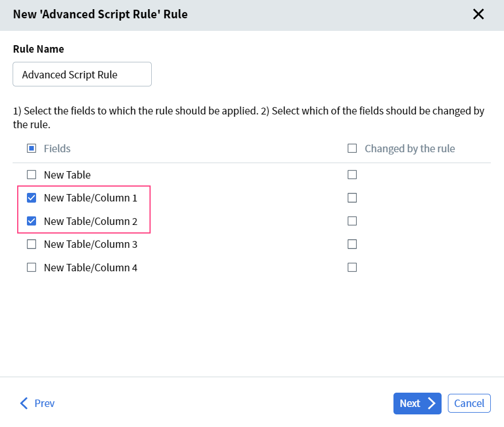
Task: Click the Next button
Action: click(x=417, y=403)
